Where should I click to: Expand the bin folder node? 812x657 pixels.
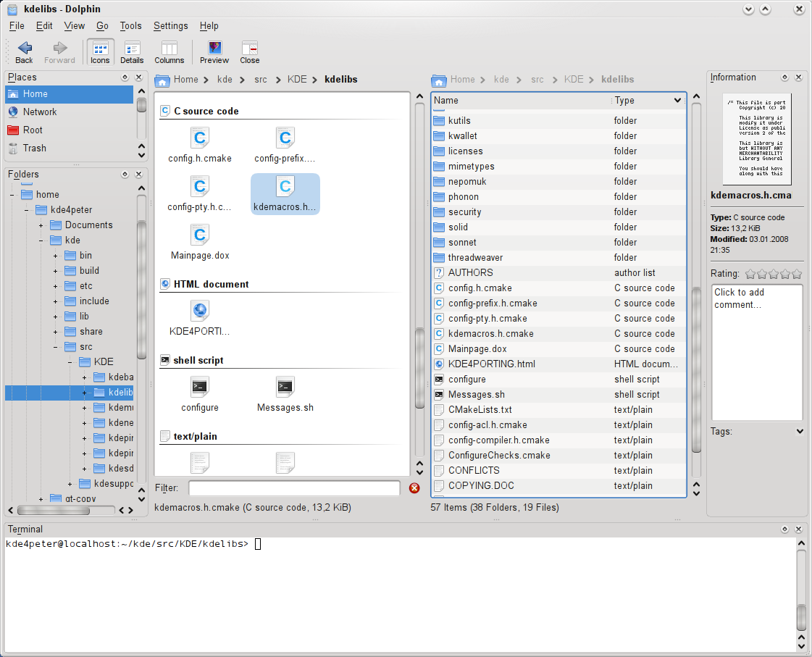click(x=55, y=256)
